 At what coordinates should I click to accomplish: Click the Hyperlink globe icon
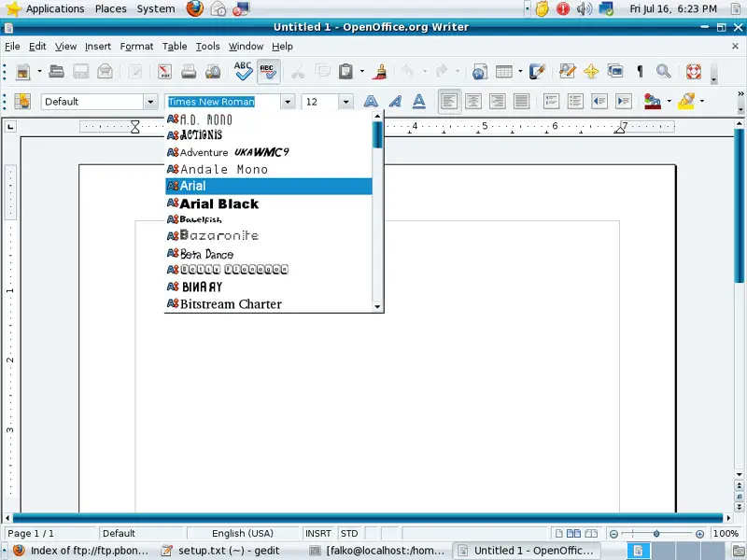[479, 72]
